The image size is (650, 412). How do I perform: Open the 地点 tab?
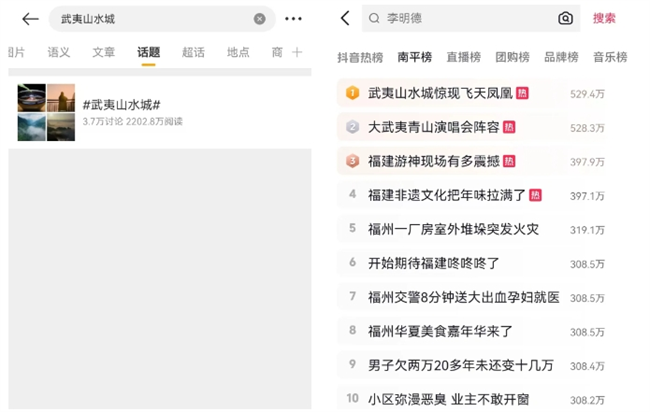click(x=238, y=52)
